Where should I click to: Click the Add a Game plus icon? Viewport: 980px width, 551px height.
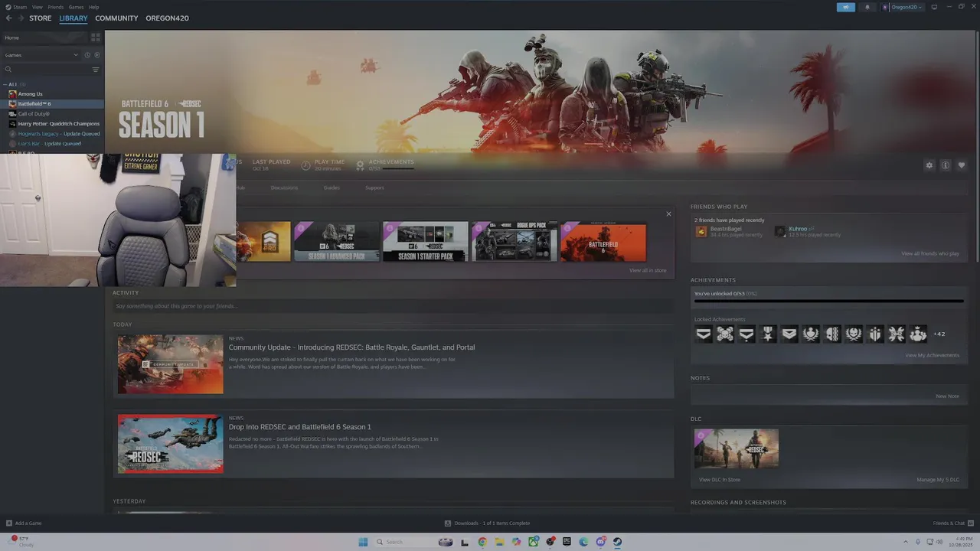tap(9, 523)
